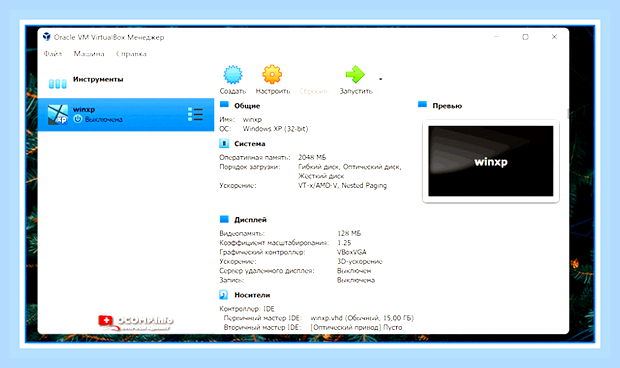620x368 pixels.
Task: Click the greyed Сбросить toolbar item
Action: click(x=314, y=91)
